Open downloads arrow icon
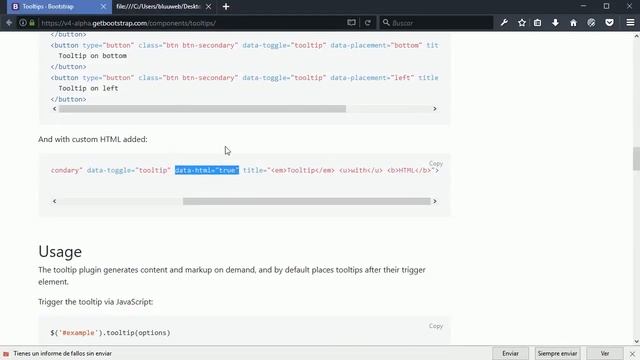The height and width of the screenshot is (360, 640). coord(556,23)
